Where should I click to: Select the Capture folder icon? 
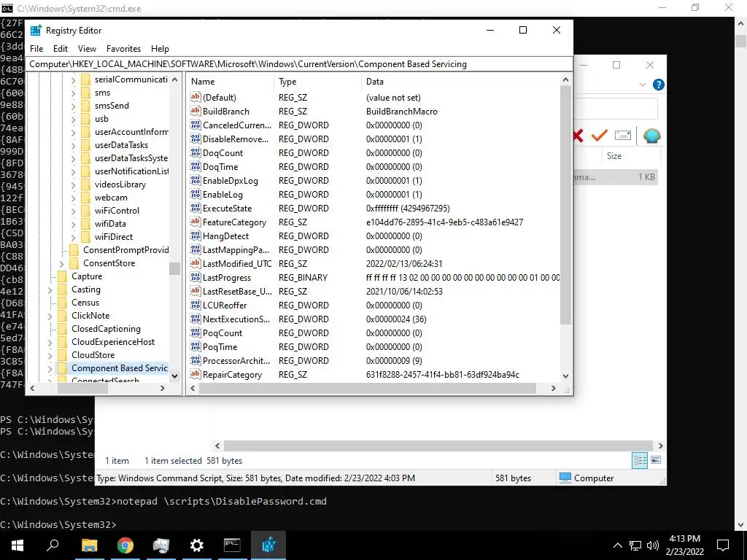point(63,276)
